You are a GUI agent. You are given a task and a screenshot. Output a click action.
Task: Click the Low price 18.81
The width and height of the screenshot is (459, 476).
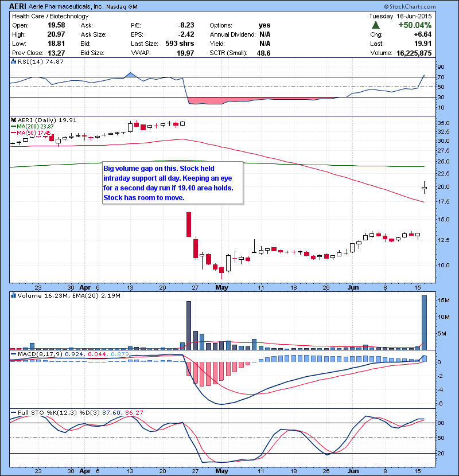56,44
